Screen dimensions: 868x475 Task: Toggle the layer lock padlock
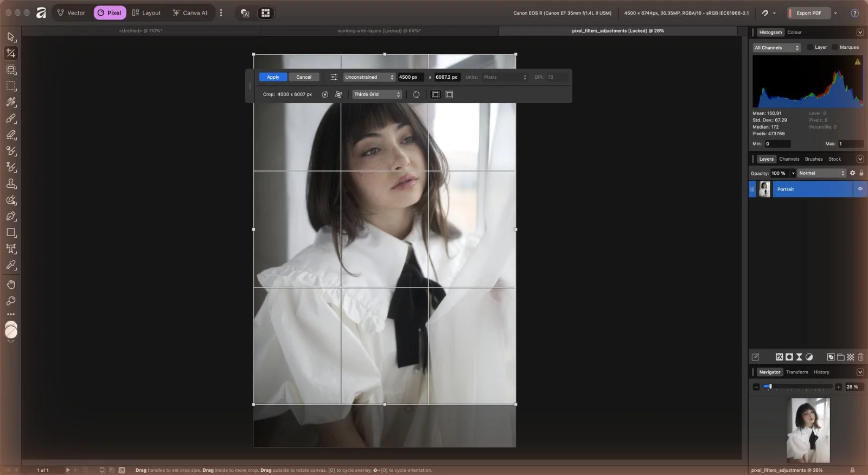861,173
